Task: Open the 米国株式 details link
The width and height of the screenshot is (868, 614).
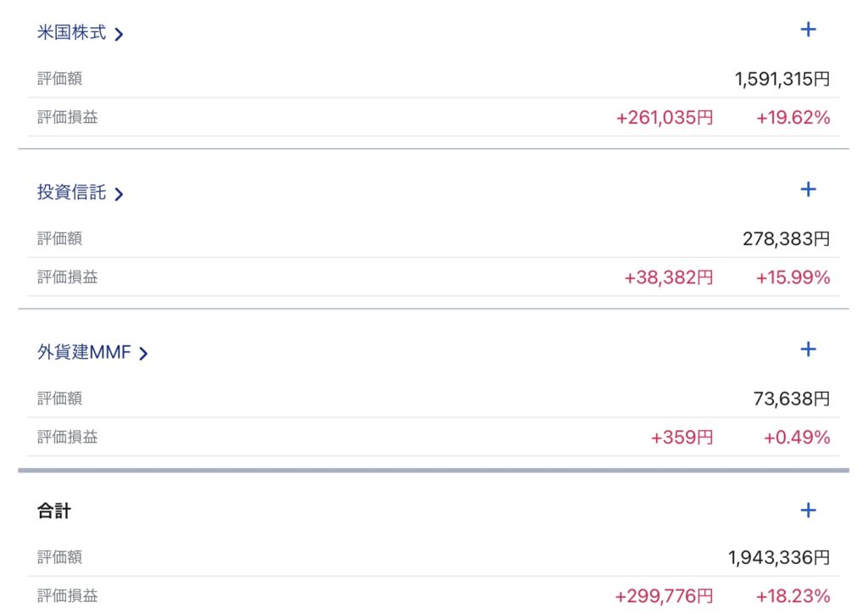Action: click(72, 33)
